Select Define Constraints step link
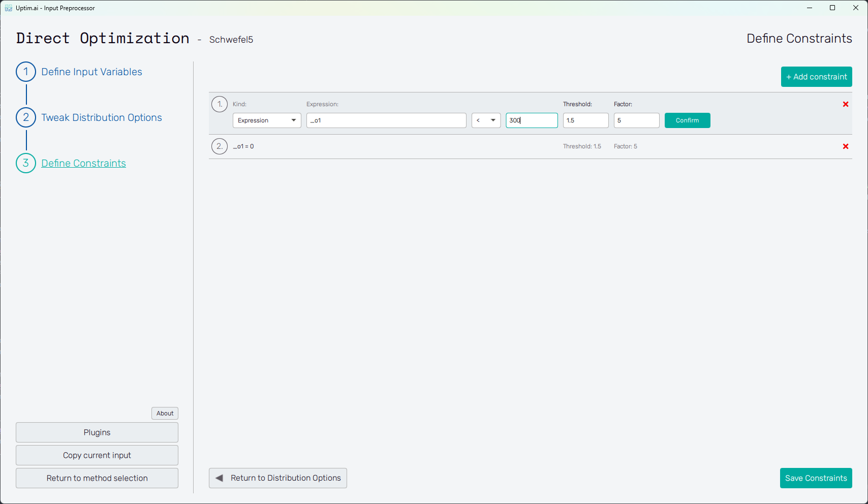Image resolution: width=868 pixels, height=504 pixels. 83,163
